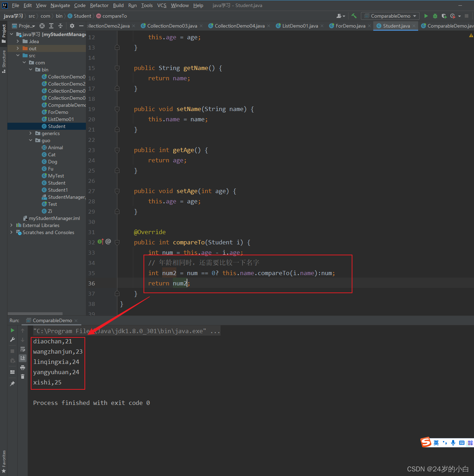Click the Print icon in the Run panel

click(23, 367)
